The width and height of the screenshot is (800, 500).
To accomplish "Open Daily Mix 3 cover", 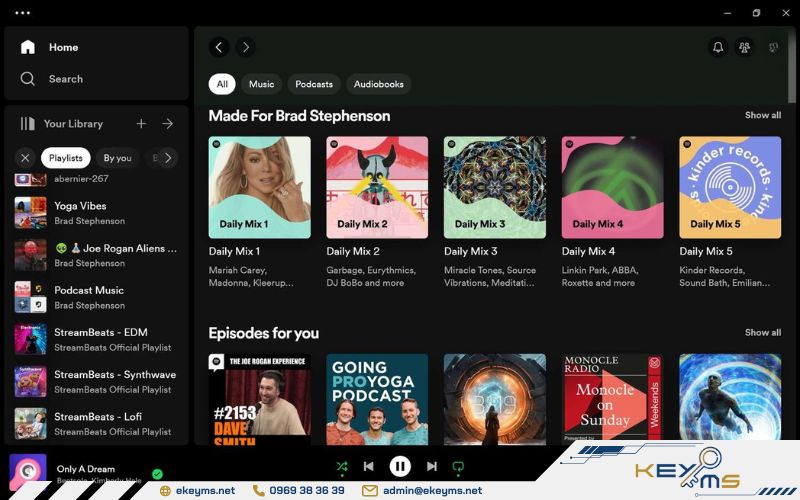I will [494, 187].
